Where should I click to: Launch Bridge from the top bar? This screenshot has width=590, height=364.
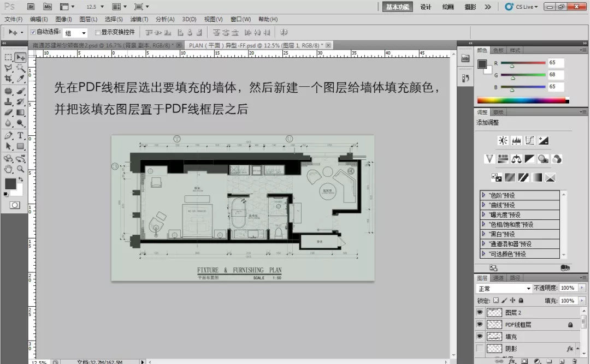click(31, 7)
